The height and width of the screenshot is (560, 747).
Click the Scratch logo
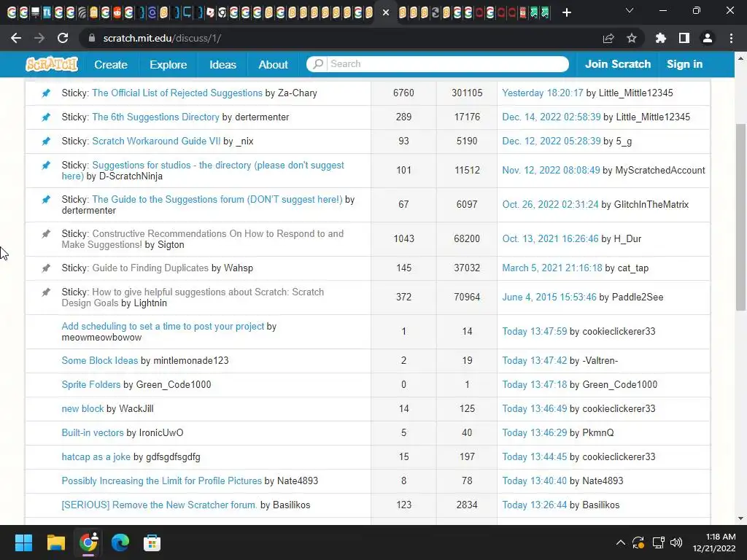[x=52, y=64]
